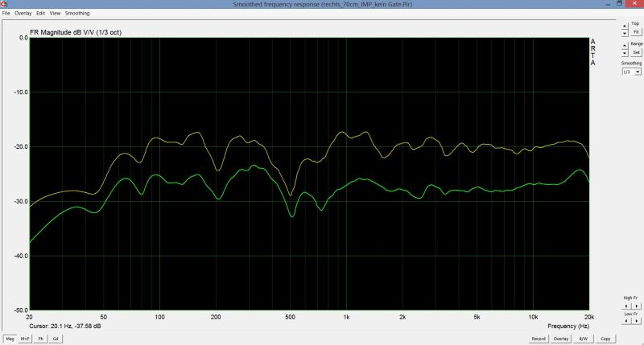Select the Mag display mode

coord(10,339)
